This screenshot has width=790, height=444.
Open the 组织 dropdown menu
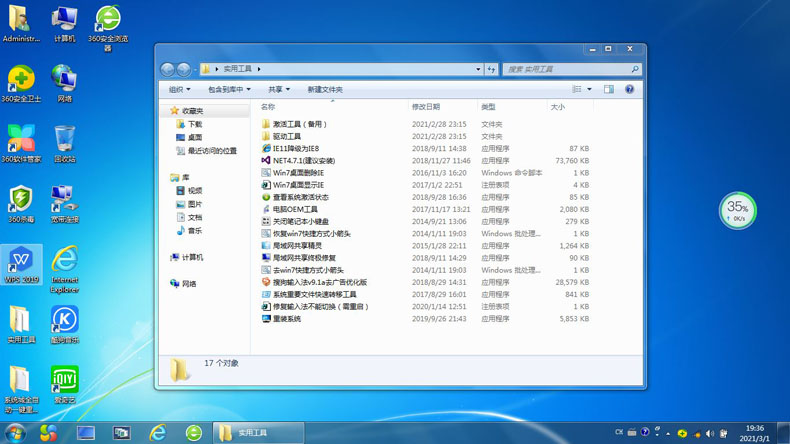pyautogui.click(x=180, y=90)
